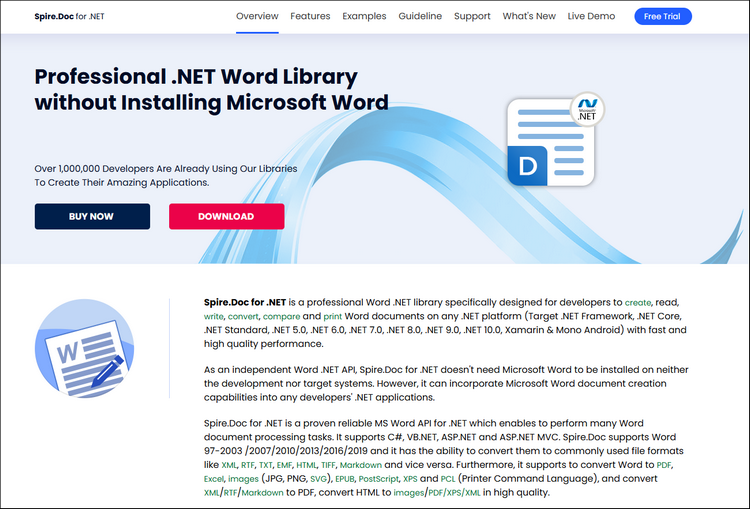Follow the 'write' link
750x509 pixels.
pyautogui.click(x=213, y=316)
